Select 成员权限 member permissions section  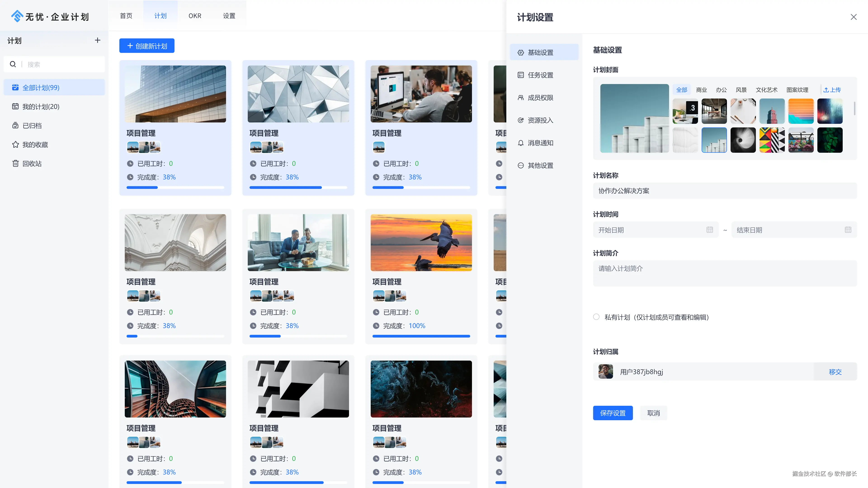pyautogui.click(x=540, y=98)
